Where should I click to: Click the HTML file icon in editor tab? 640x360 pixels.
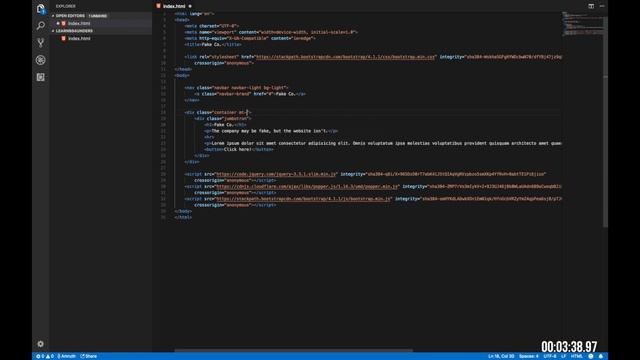coord(158,6)
